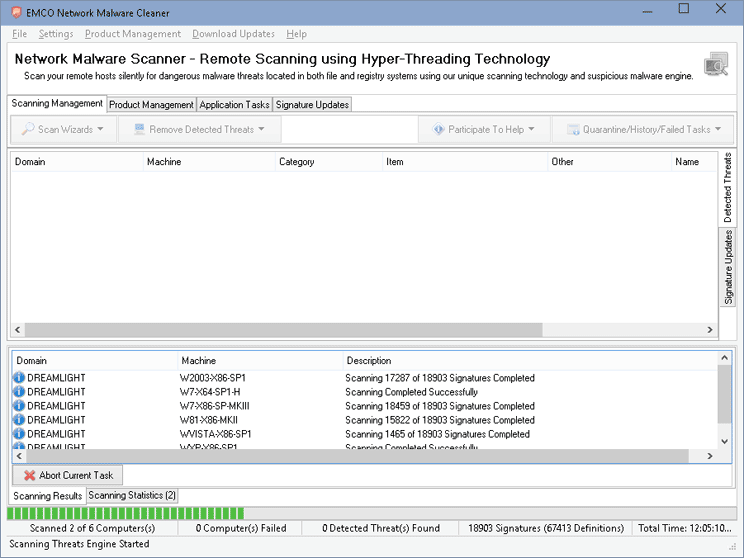The width and height of the screenshot is (744, 558).
Task: Sort threats by Machine column header
Action: pos(209,162)
